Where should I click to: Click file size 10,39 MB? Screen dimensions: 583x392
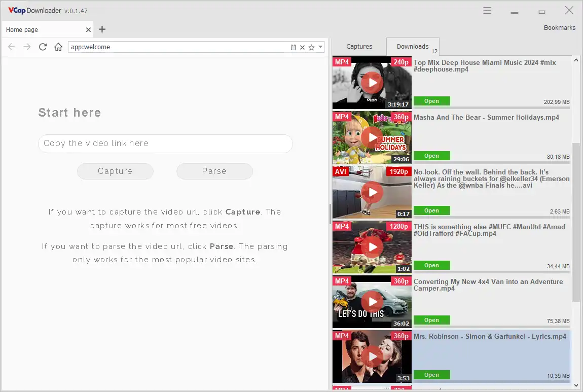(x=558, y=376)
